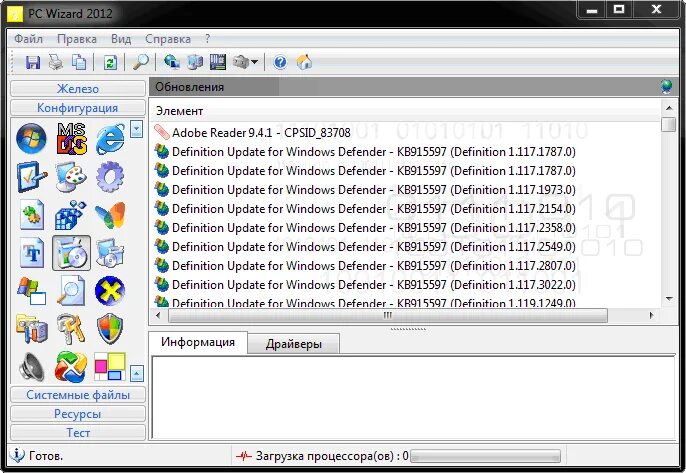Image resolution: width=686 pixels, height=473 pixels.
Task: Open the toolbox dropdown arrow in toolbar
Action: (x=255, y=62)
